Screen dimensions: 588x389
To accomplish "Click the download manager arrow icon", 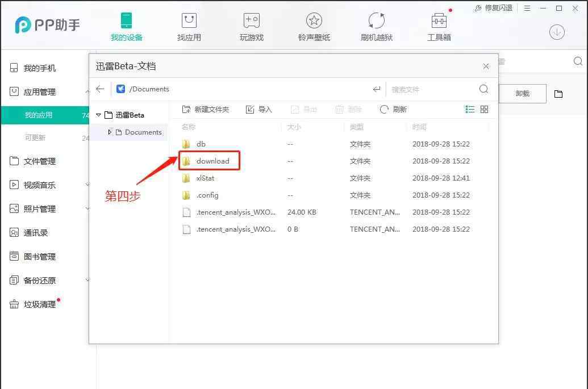I will [557, 32].
